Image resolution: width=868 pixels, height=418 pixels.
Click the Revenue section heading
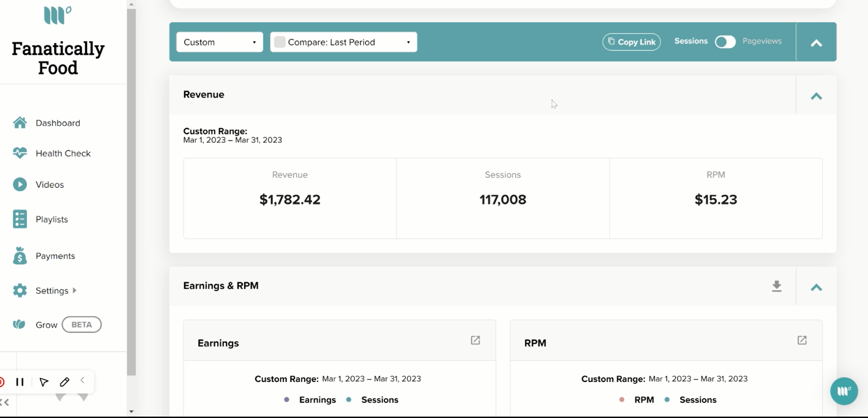[x=204, y=95]
